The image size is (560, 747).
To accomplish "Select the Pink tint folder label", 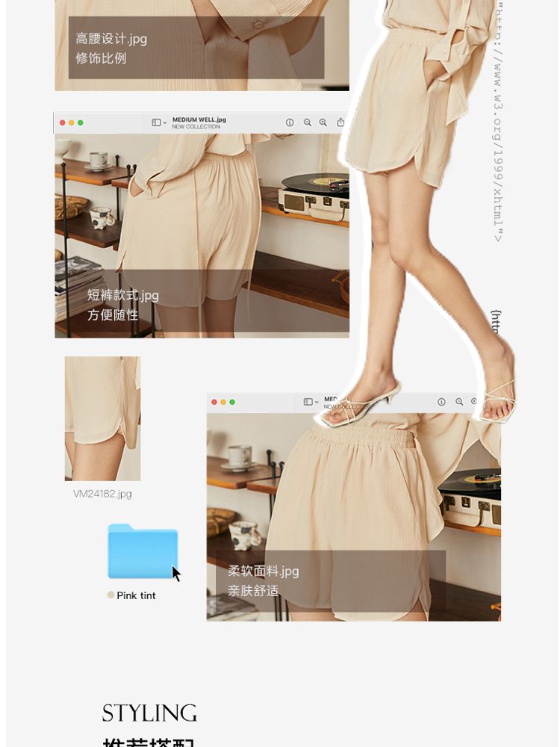I will tap(136, 595).
